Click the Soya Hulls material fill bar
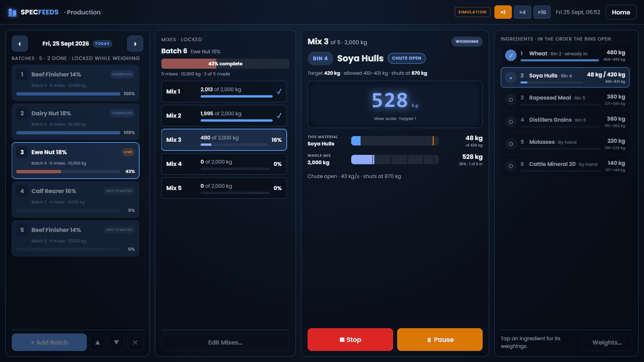 [x=395, y=141]
